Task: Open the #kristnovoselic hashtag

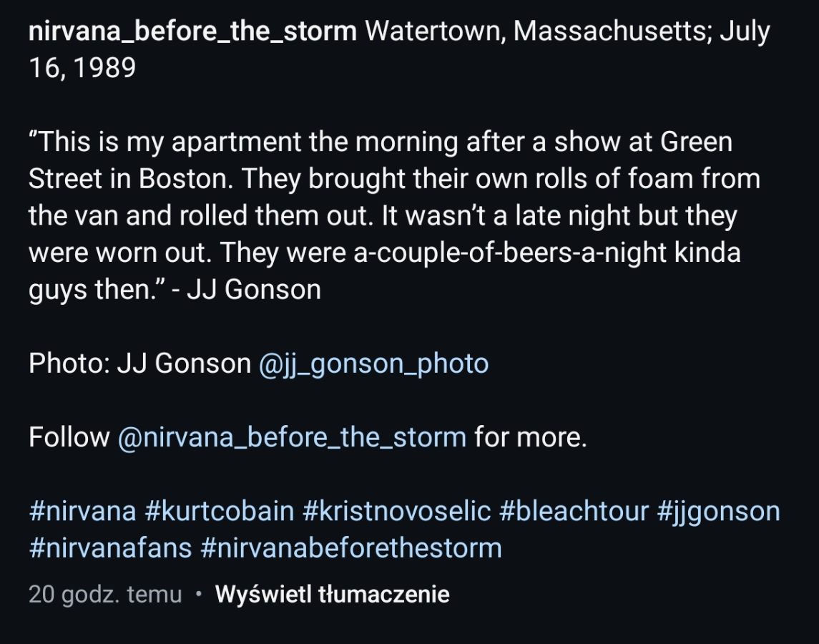Action: click(396, 511)
